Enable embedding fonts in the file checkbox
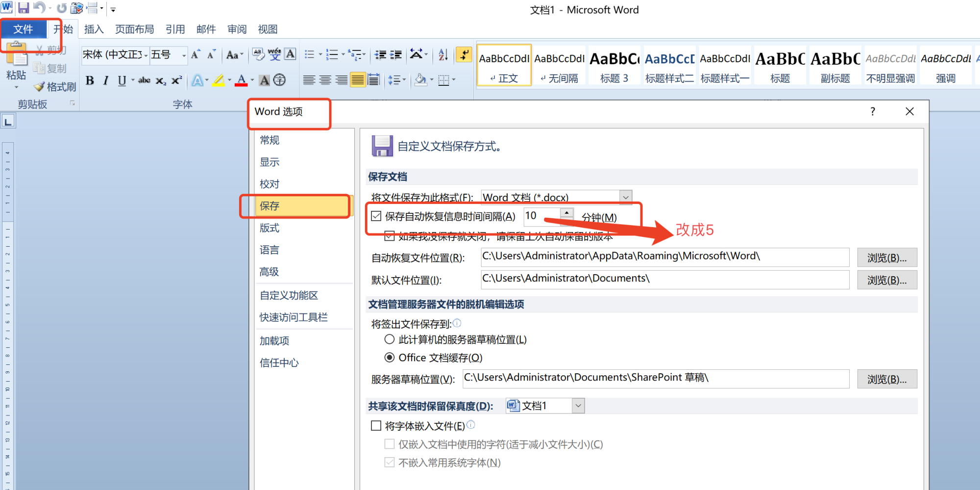This screenshot has width=980, height=490. click(x=376, y=426)
